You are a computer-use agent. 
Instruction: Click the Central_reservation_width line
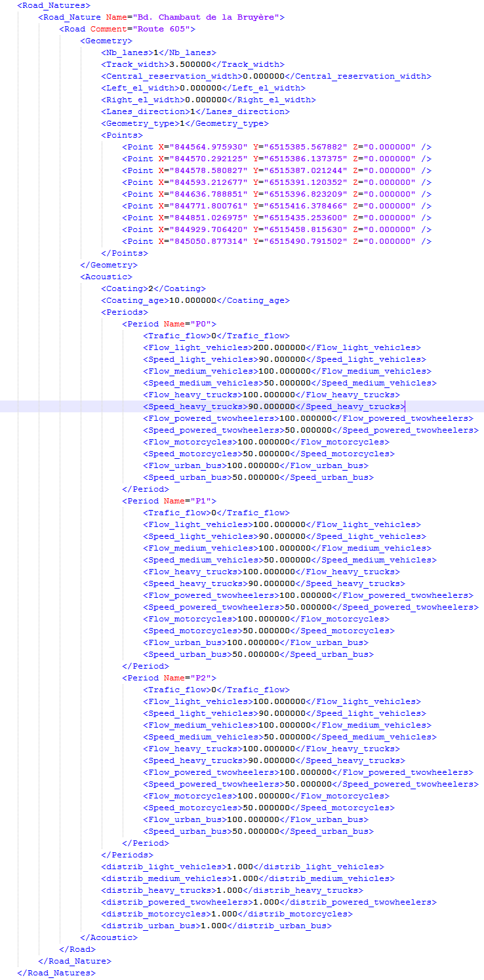266,76
